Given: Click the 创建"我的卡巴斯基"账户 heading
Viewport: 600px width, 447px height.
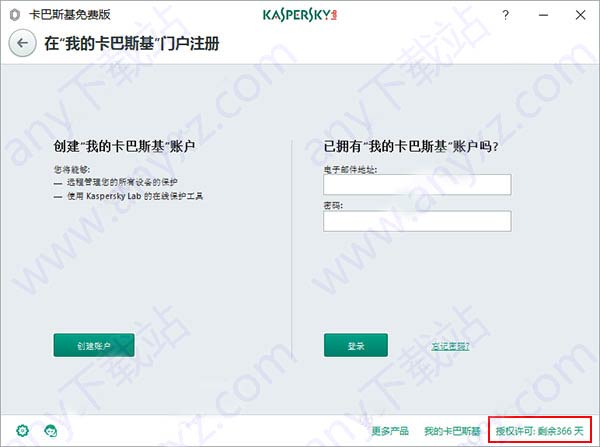Looking at the screenshot, I should tap(124, 146).
